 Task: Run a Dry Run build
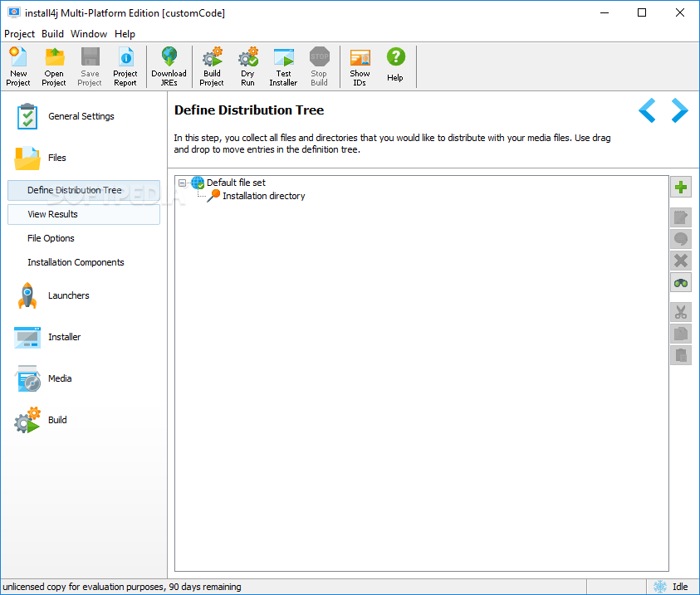pyautogui.click(x=247, y=66)
